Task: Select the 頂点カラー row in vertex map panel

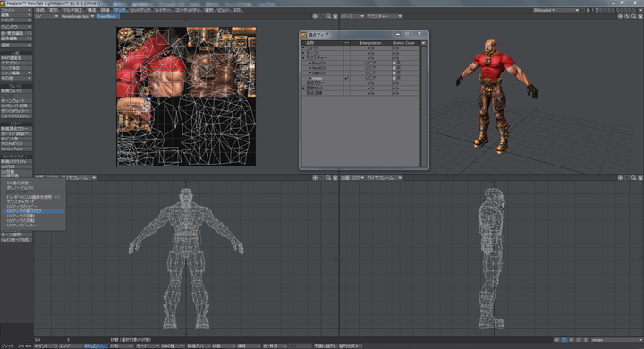Action: pyautogui.click(x=361, y=83)
